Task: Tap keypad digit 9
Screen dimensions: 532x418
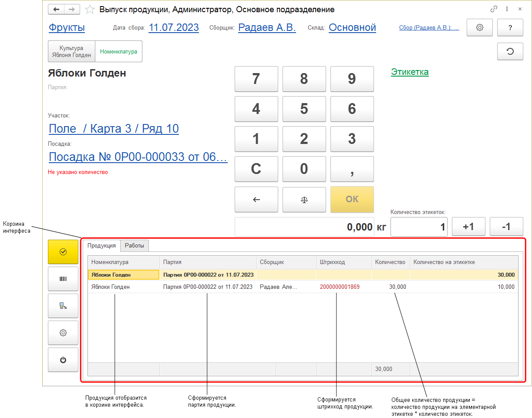Action: coord(352,79)
